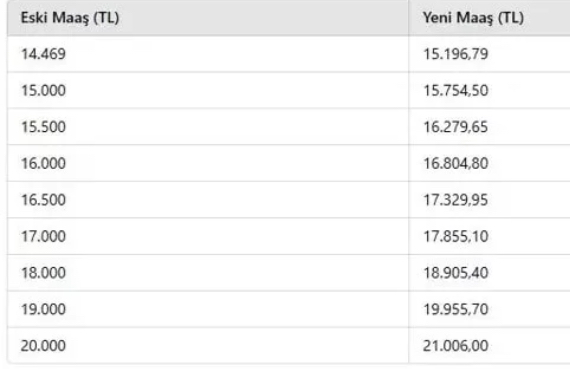This screenshot has width=570, height=369.
Task: Click the 15.754,50 new salary value
Action: [x=455, y=91]
